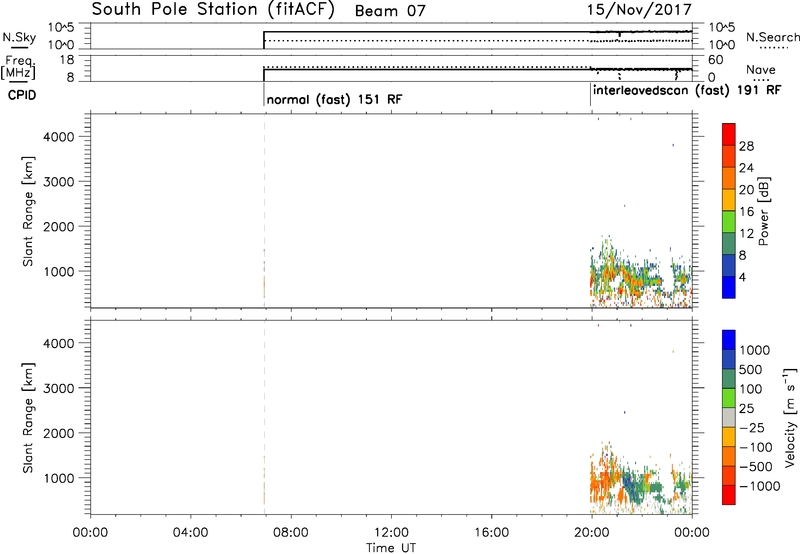
Task: Click the date "15/Nov/2017"
Action: pos(639,10)
